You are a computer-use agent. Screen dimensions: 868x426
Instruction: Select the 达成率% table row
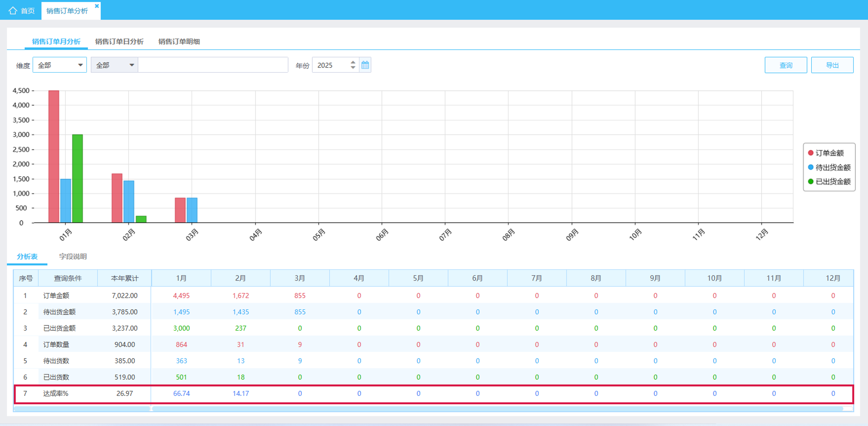tap(434, 394)
